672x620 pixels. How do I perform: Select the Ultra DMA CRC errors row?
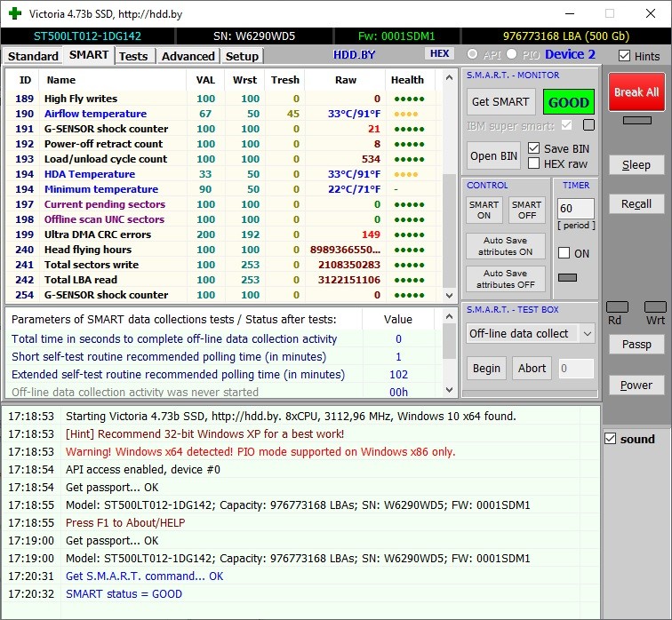223,234
